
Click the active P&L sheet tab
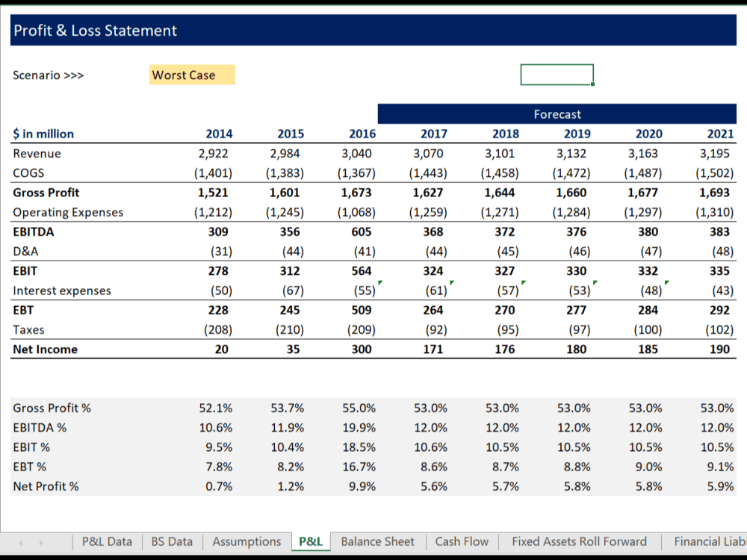point(310,541)
